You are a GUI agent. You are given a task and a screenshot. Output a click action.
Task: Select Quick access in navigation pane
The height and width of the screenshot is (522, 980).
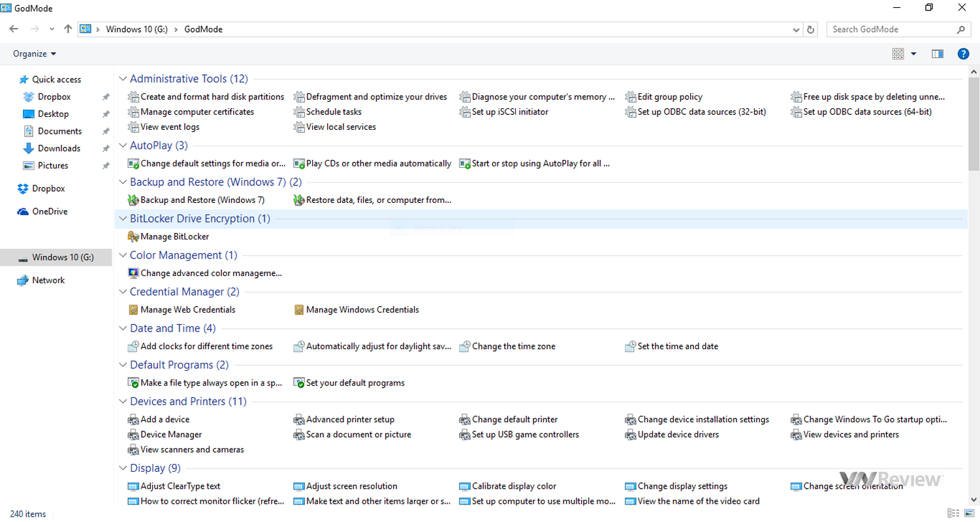(x=50, y=80)
